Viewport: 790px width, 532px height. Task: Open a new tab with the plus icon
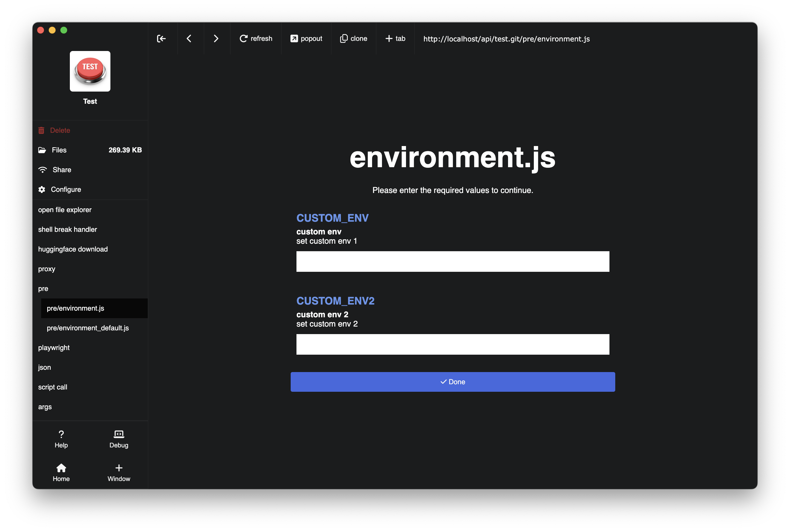coord(395,38)
